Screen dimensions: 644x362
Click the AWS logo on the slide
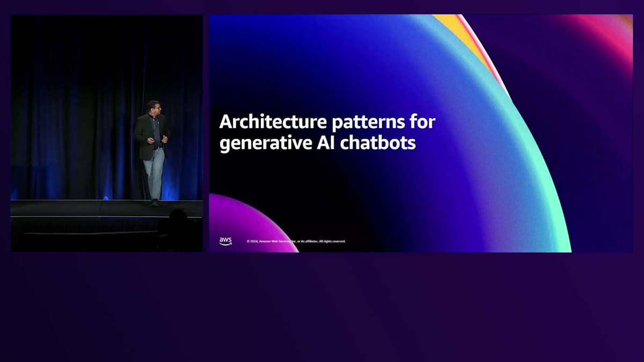[x=225, y=241]
